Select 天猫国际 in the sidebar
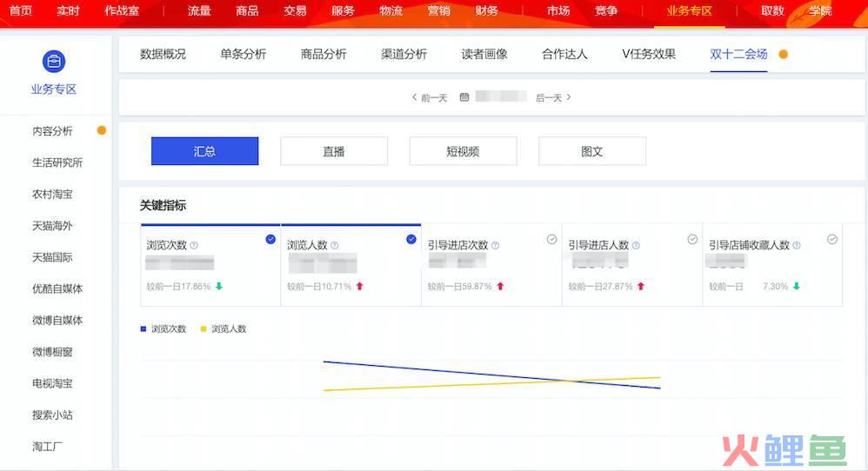 [52, 257]
